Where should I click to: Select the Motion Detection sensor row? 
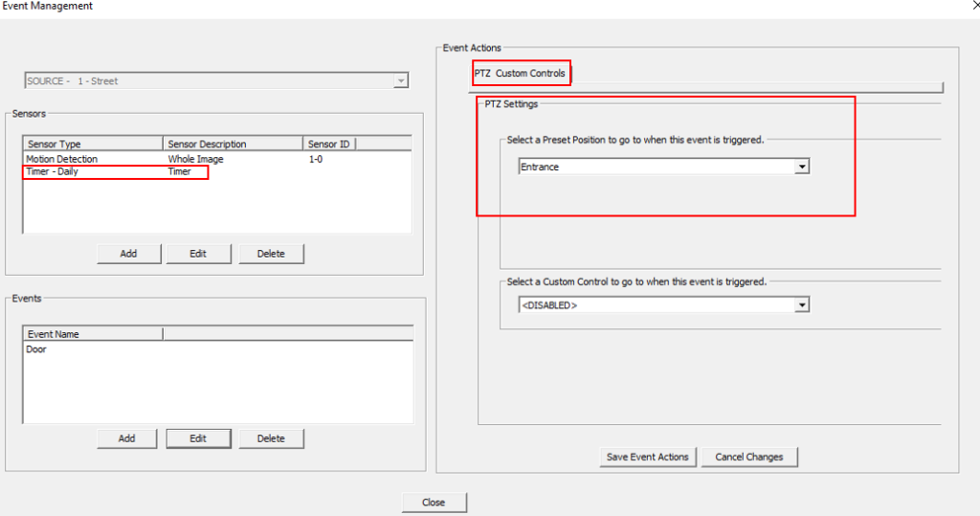[x=217, y=160]
